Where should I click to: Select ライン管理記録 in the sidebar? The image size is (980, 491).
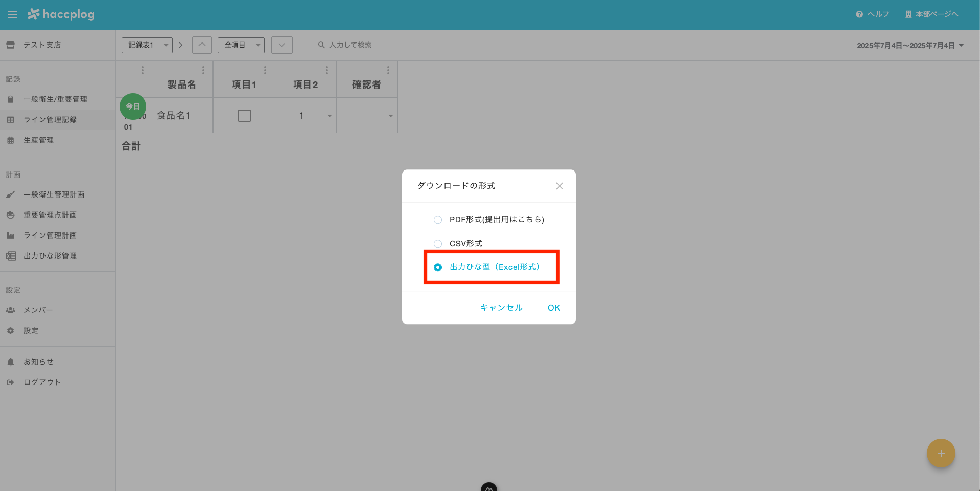point(50,119)
